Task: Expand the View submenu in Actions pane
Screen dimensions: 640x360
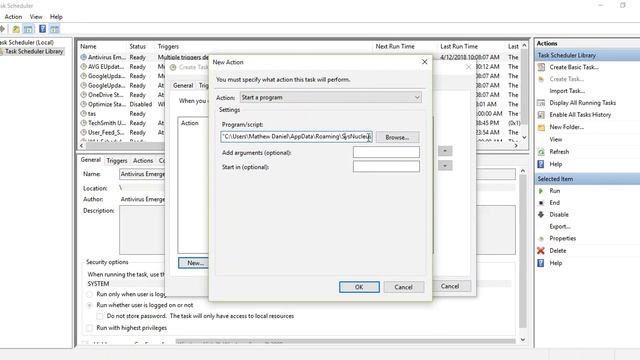Action: [556, 140]
